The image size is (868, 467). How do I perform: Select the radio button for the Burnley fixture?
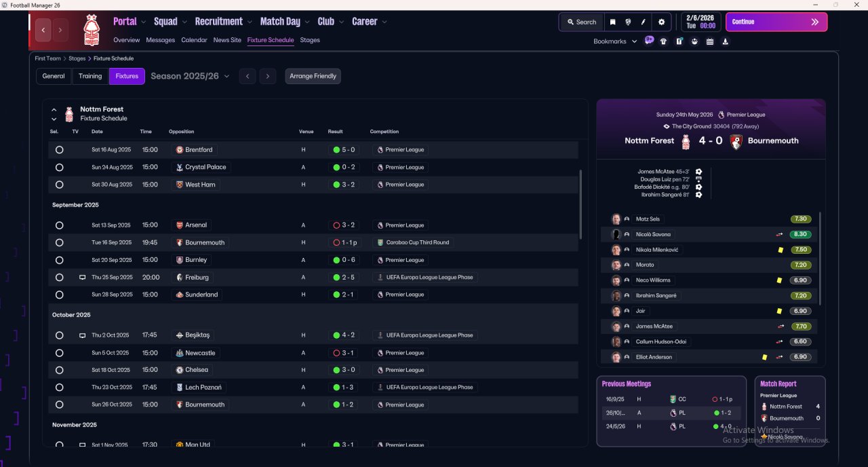coord(59,260)
